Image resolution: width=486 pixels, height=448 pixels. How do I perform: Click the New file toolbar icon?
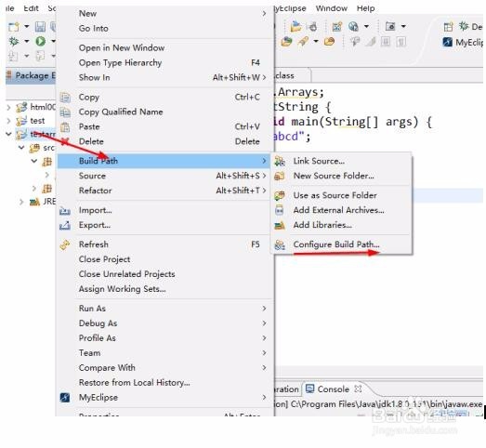point(14,27)
